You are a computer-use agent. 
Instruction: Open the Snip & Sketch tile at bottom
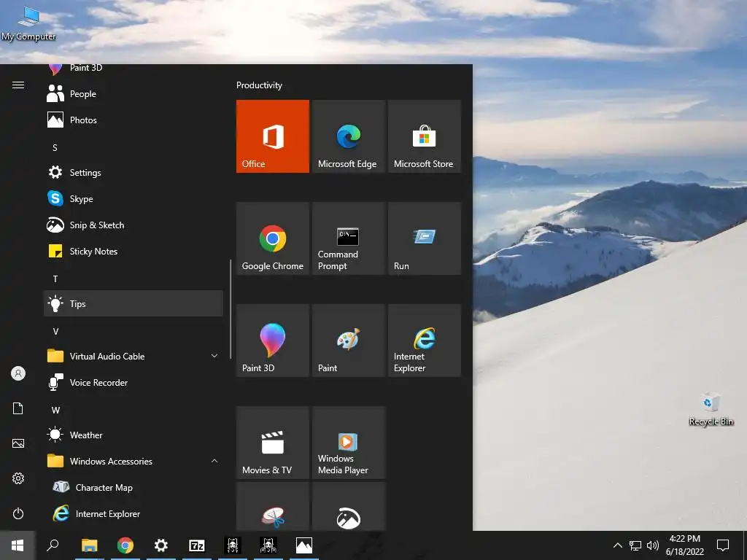[x=348, y=507]
